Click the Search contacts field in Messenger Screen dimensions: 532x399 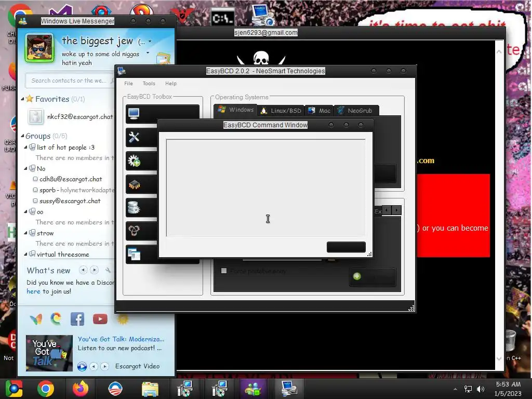pos(70,81)
